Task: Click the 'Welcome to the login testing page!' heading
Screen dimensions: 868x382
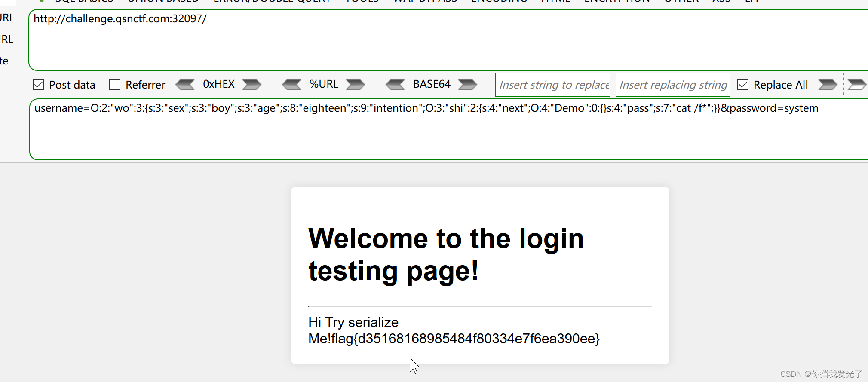Action: pos(446,255)
